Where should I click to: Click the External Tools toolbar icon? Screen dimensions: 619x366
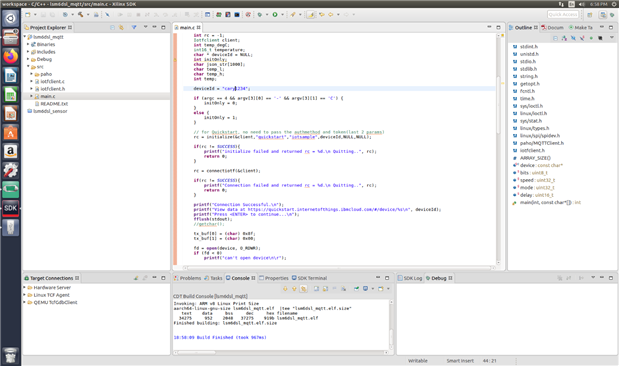pyautogui.click(x=293, y=15)
